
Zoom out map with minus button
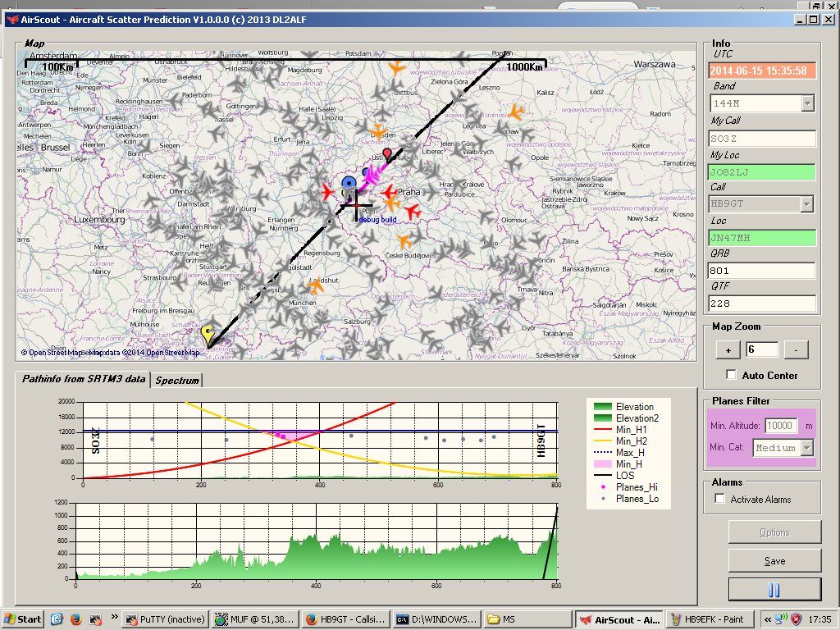pos(796,350)
